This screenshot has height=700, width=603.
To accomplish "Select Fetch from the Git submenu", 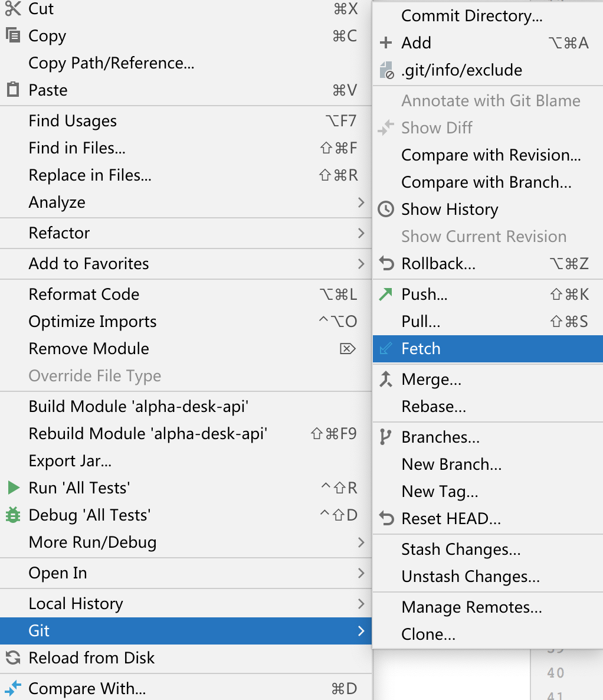I will coord(421,349).
